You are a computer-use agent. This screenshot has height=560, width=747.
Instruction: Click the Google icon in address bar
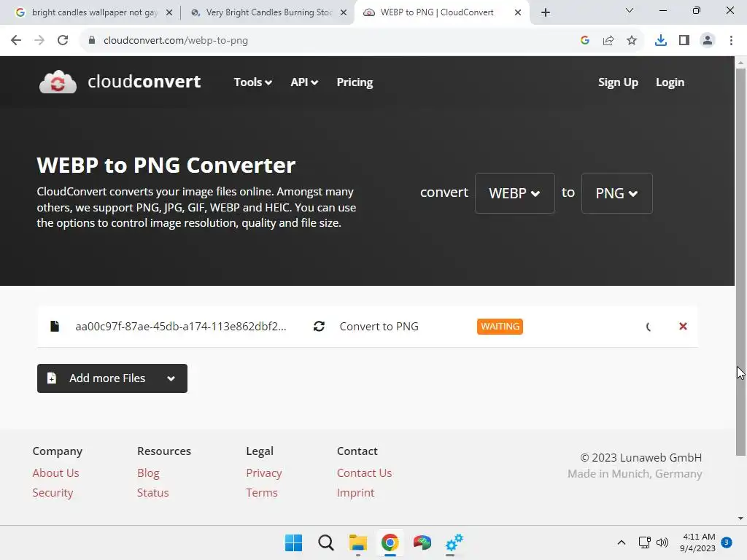click(x=585, y=41)
